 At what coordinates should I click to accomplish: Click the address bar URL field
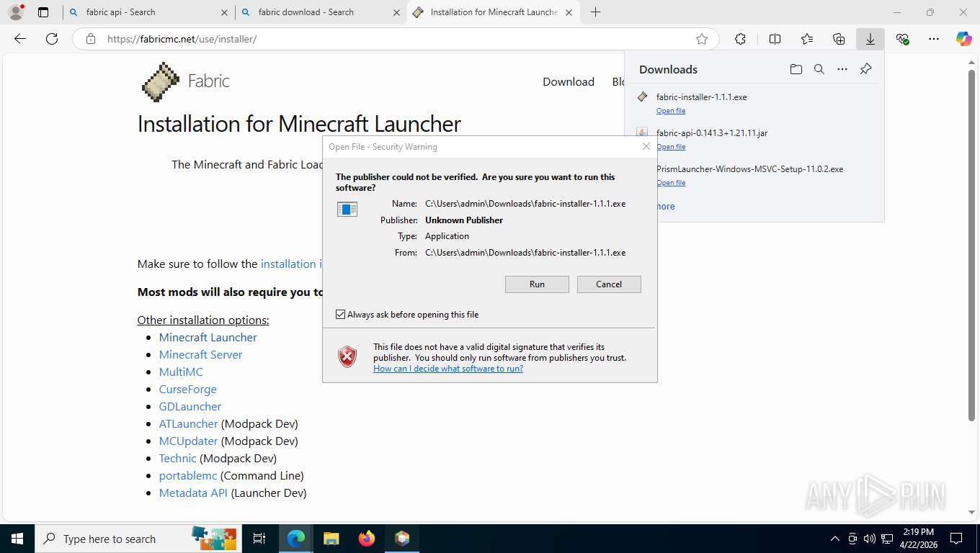396,39
